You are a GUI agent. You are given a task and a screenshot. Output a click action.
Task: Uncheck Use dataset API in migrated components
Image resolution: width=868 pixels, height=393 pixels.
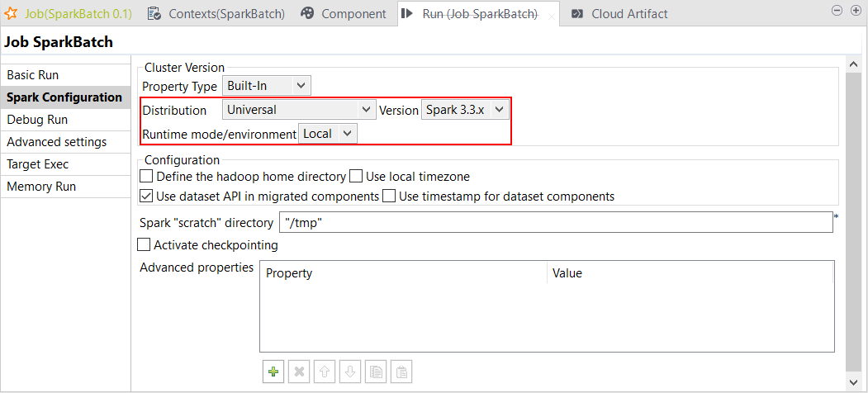coord(147,196)
